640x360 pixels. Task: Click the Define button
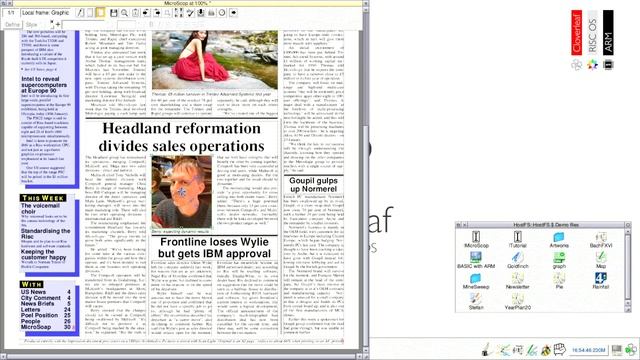[x=12, y=24]
